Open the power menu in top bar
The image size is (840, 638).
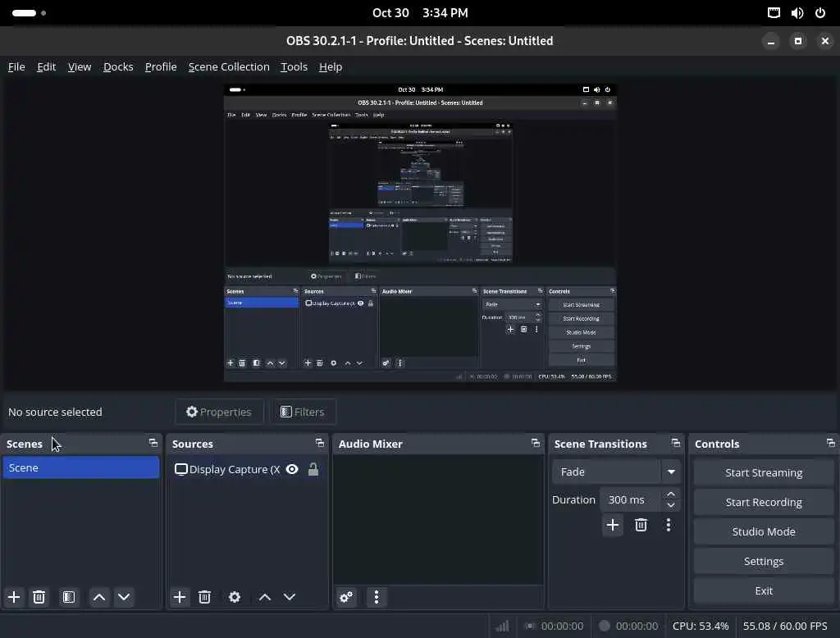pos(820,13)
